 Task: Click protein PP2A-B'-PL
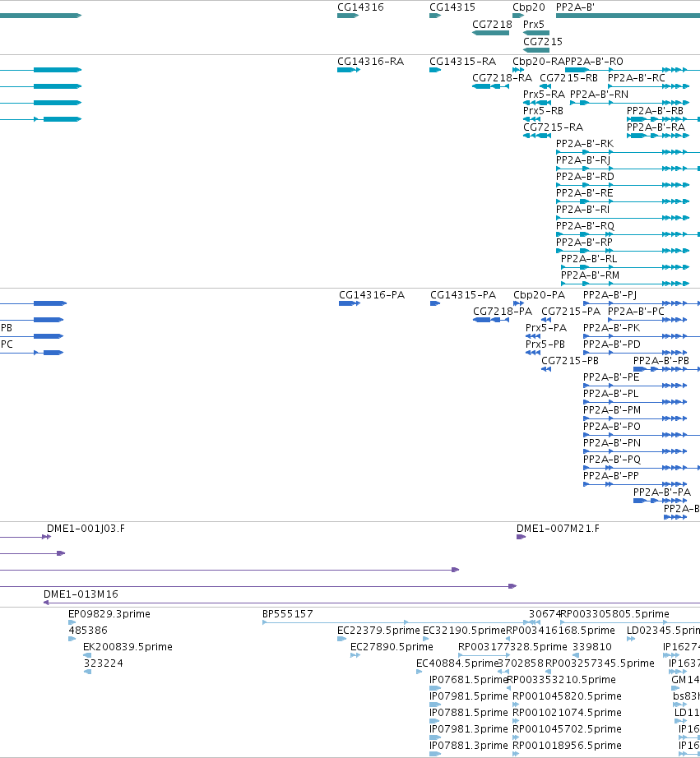pyautogui.click(x=611, y=394)
